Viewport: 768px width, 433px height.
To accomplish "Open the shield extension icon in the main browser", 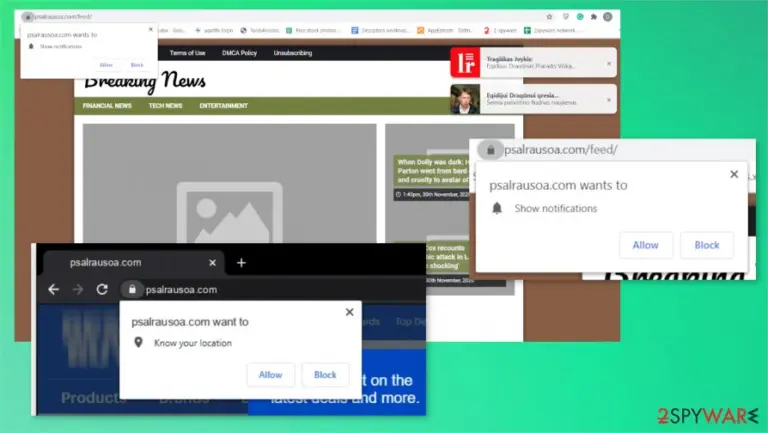I will pyautogui.click(x=565, y=17).
